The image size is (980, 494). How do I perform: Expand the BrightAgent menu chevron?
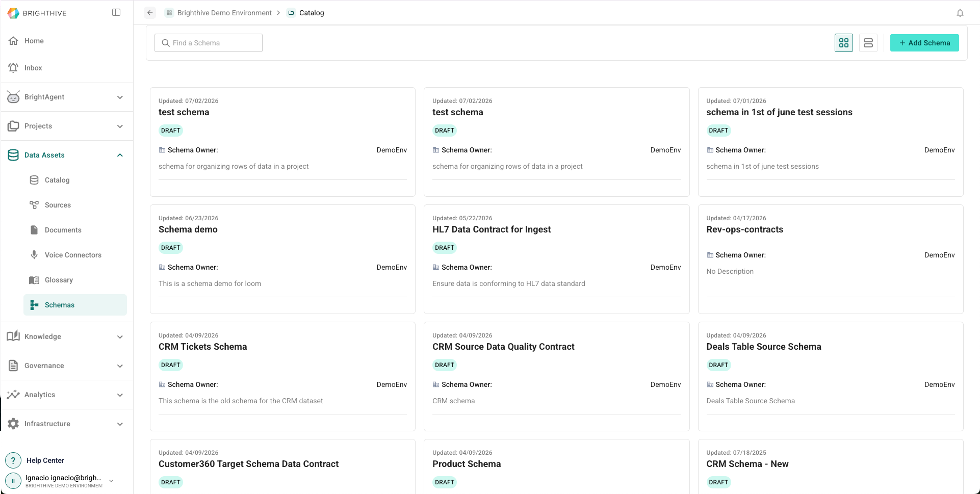[x=120, y=97]
